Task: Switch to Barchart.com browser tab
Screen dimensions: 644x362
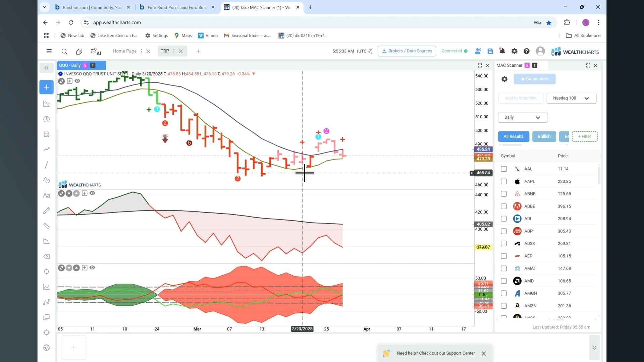Action: point(92,7)
